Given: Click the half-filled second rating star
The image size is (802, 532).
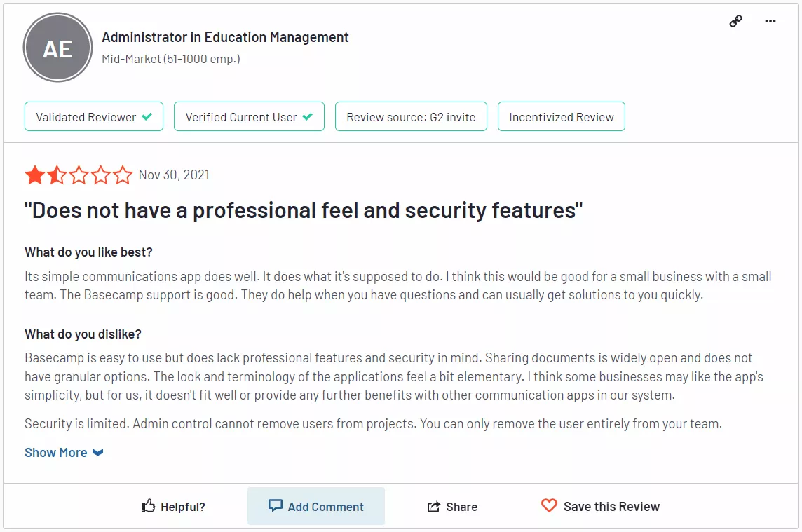Looking at the screenshot, I should pos(57,175).
